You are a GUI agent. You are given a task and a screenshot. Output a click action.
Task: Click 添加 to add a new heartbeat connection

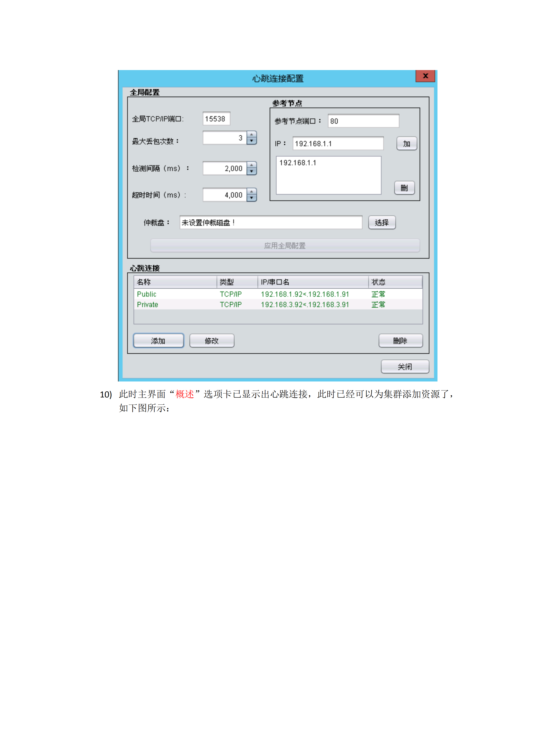[x=158, y=341]
